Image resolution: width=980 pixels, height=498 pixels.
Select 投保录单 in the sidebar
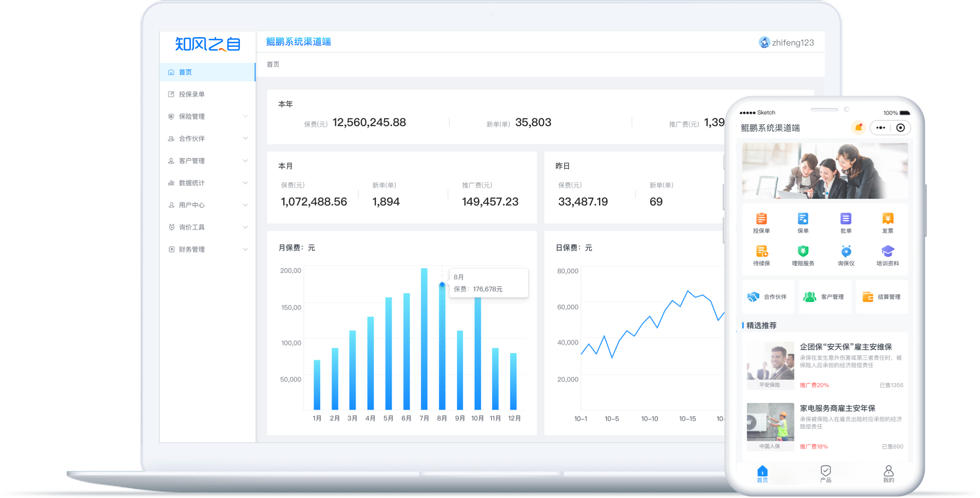pyautogui.click(x=191, y=94)
